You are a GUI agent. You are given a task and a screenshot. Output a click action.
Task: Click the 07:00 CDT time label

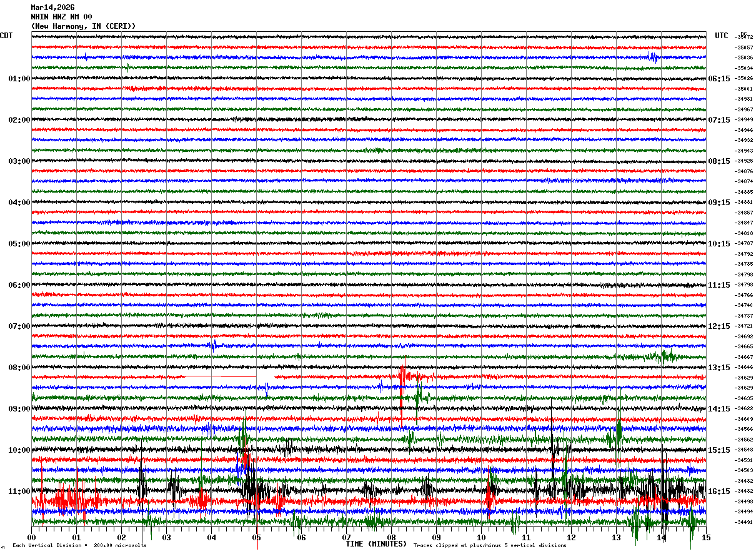(x=19, y=326)
